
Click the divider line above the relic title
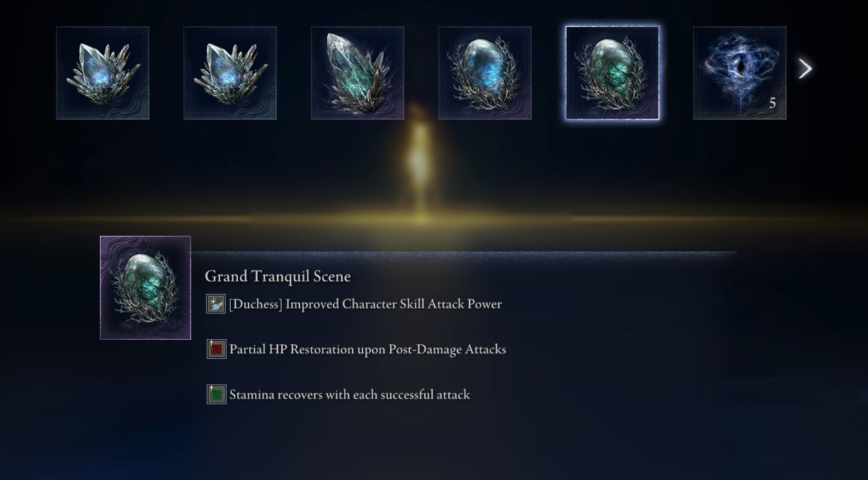click(x=464, y=251)
